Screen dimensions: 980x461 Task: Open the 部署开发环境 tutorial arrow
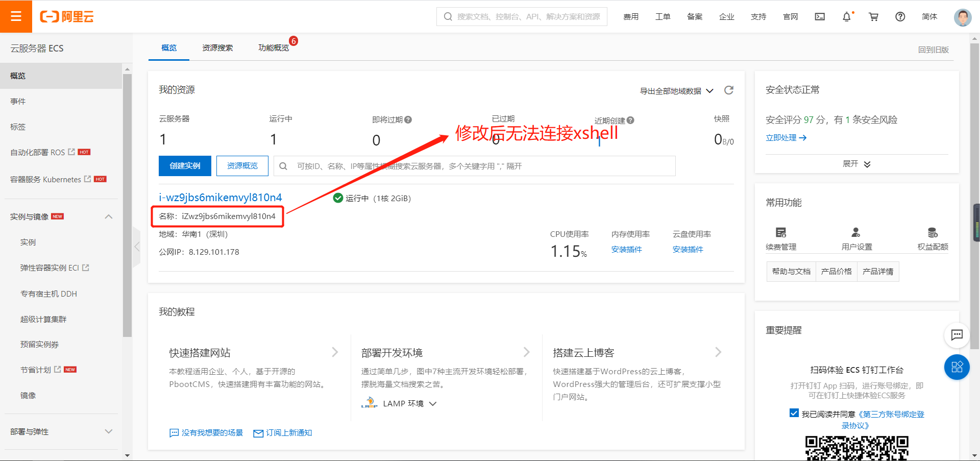coord(527,352)
